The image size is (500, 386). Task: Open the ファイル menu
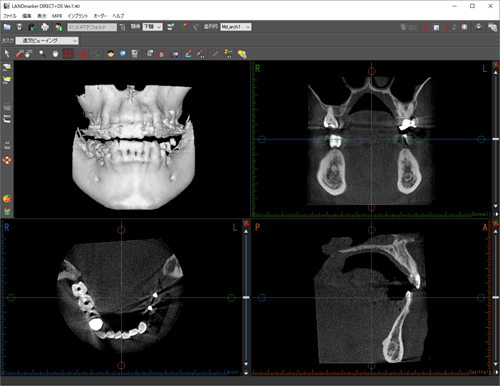(10, 16)
